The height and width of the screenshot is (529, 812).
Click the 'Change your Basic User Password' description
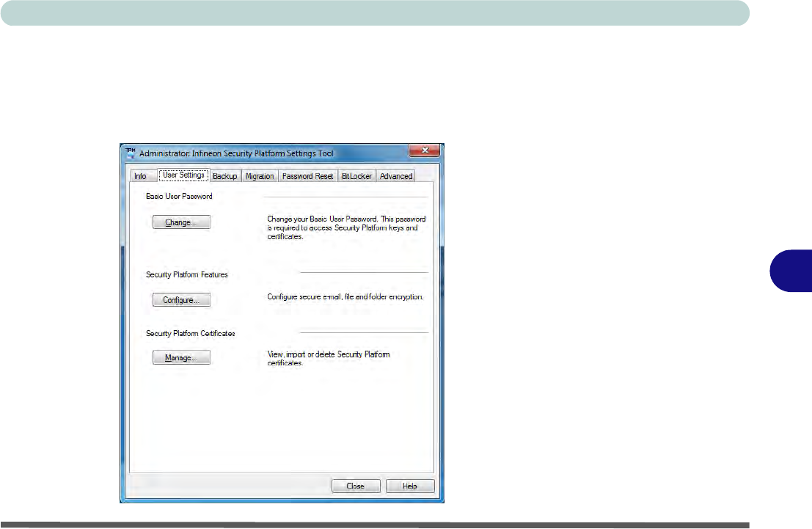pyautogui.click(x=346, y=227)
